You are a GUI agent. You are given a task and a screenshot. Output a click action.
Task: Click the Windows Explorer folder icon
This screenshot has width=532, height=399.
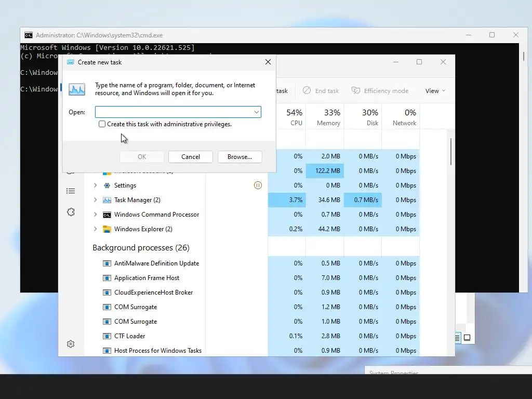click(107, 229)
